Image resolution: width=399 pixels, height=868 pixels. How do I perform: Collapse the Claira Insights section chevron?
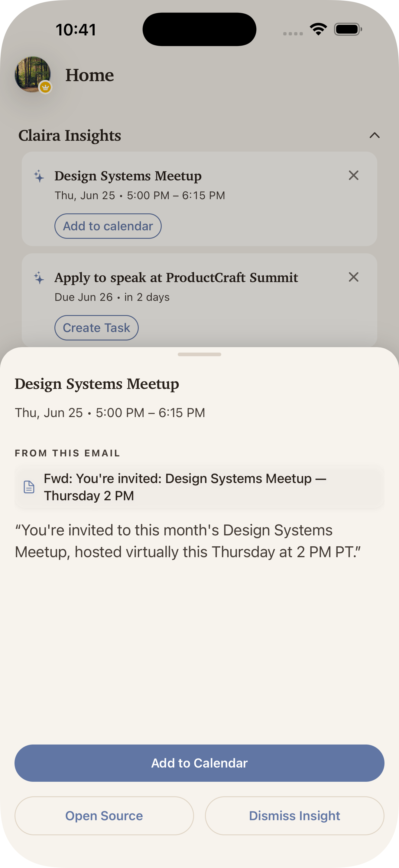pyautogui.click(x=375, y=136)
